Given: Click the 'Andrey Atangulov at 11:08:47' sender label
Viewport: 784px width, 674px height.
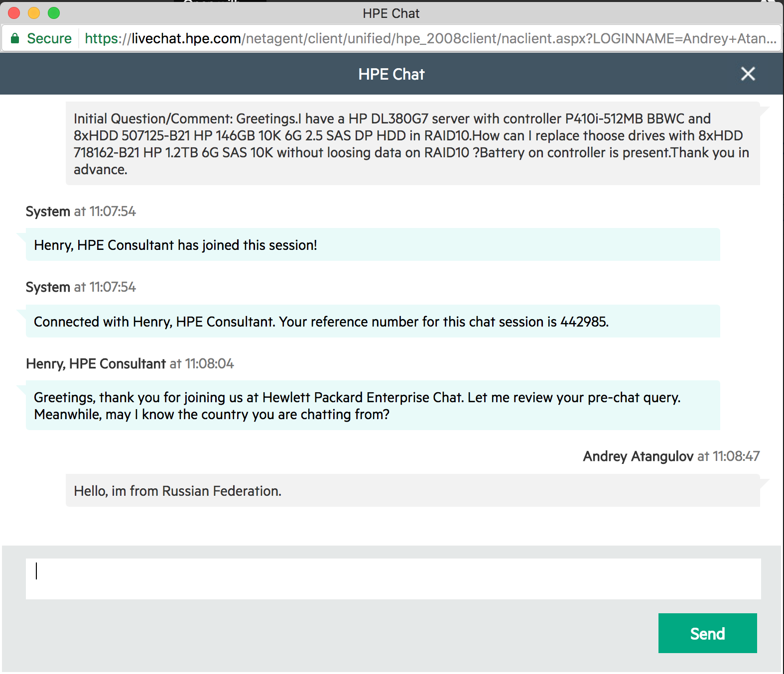Looking at the screenshot, I should [671, 456].
